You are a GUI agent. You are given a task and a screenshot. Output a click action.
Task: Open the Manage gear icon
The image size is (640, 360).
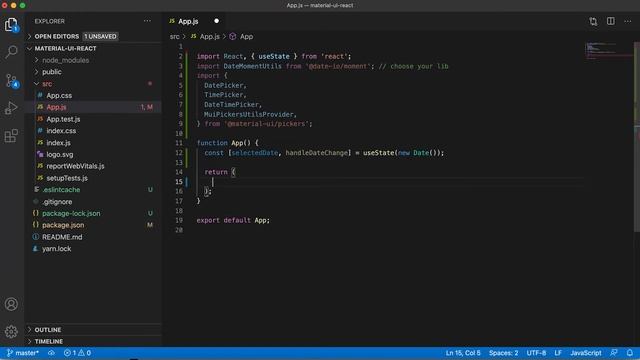pos(11,331)
